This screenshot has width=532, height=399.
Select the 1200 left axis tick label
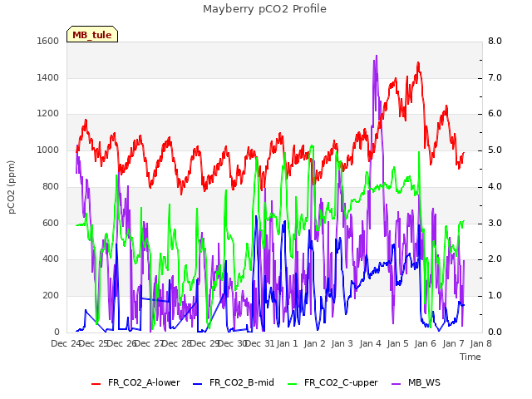48,114
